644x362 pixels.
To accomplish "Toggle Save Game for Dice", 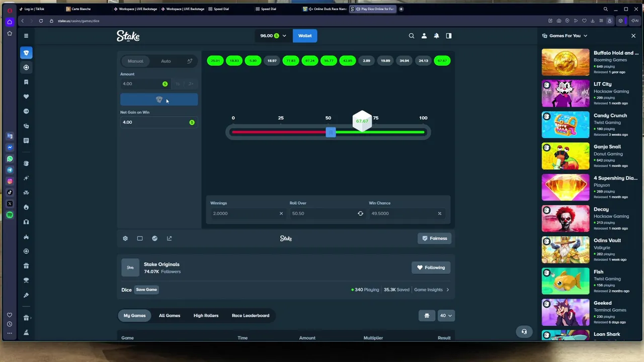I will pyautogui.click(x=146, y=290).
